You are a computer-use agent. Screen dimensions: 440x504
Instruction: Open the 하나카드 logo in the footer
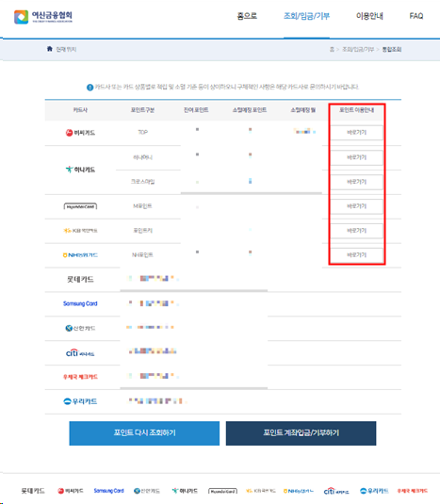[185, 491]
